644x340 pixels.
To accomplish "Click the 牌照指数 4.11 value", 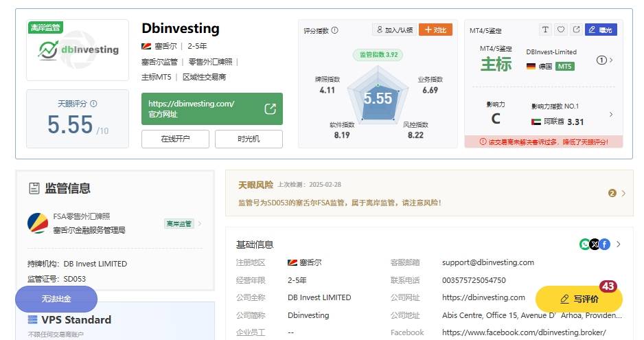I will [327, 90].
